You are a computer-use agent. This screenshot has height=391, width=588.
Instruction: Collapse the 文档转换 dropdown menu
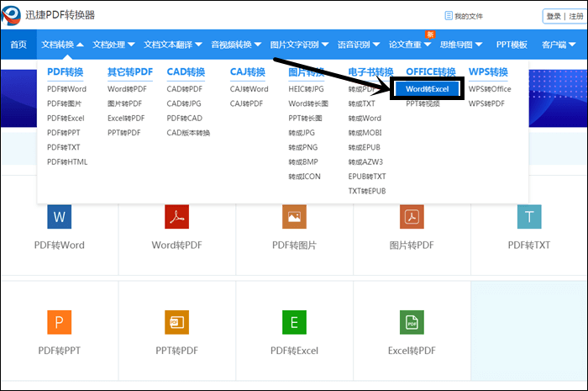coord(62,45)
